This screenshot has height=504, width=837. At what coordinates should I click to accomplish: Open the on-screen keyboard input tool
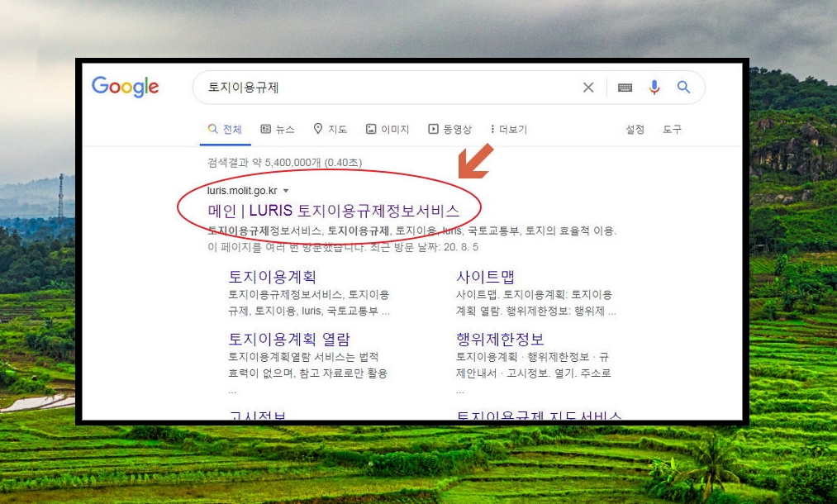[x=625, y=87]
